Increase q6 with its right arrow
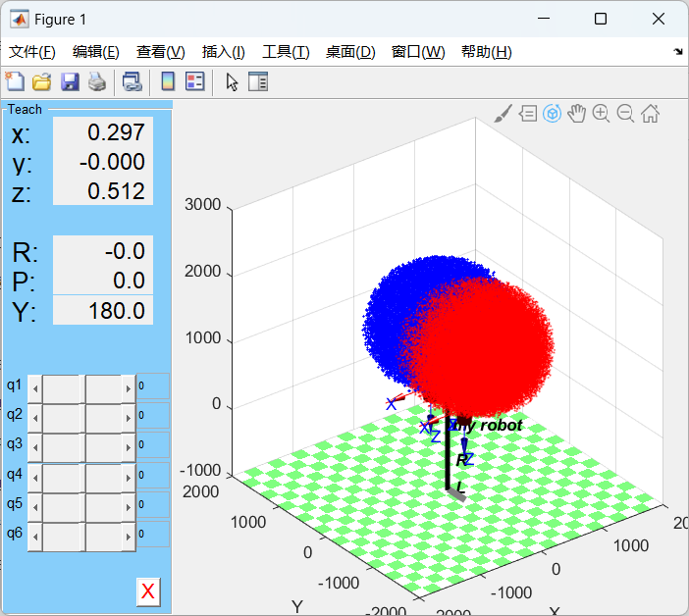This screenshot has height=616, width=689. coord(129,537)
